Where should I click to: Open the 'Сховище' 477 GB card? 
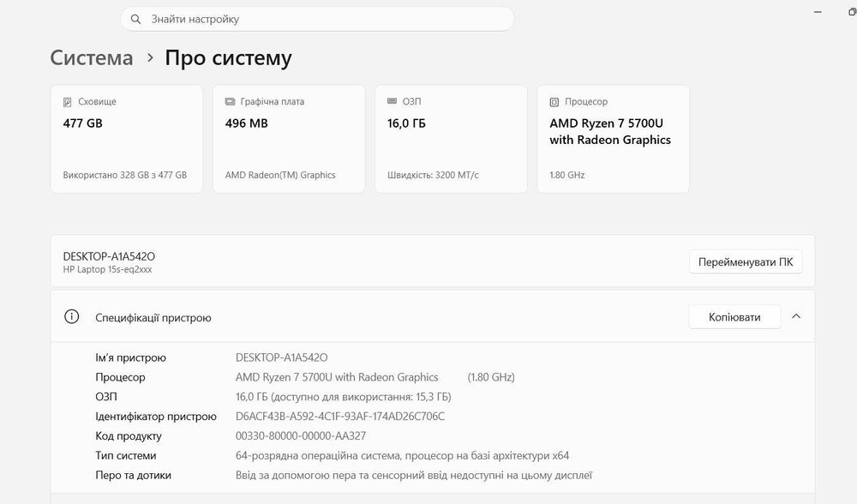coord(126,139)
